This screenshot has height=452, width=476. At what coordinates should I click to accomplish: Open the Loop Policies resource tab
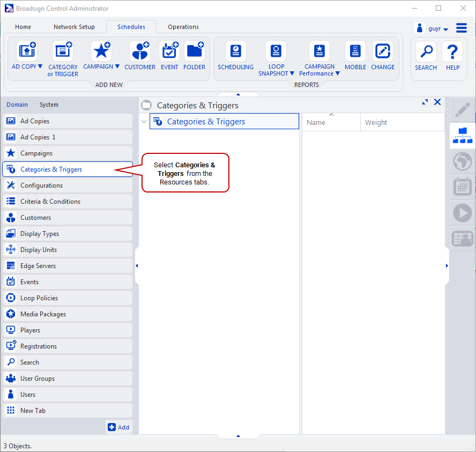pyautogui.click(x=68, y=298)
